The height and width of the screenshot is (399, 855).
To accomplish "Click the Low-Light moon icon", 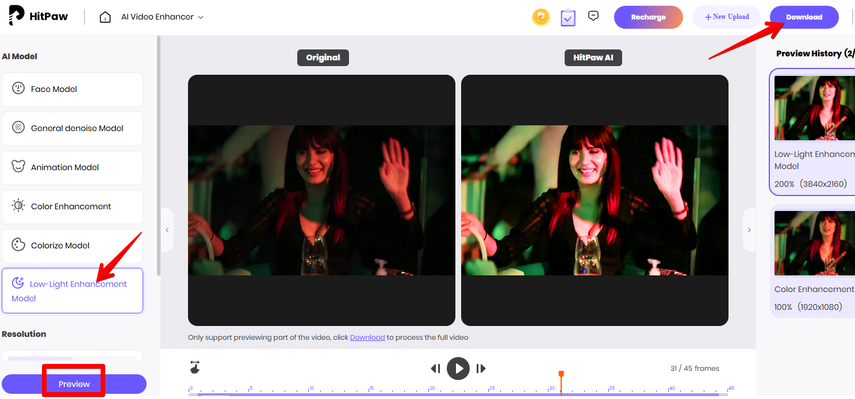I will pyautogui.click(x=19, y=283).
